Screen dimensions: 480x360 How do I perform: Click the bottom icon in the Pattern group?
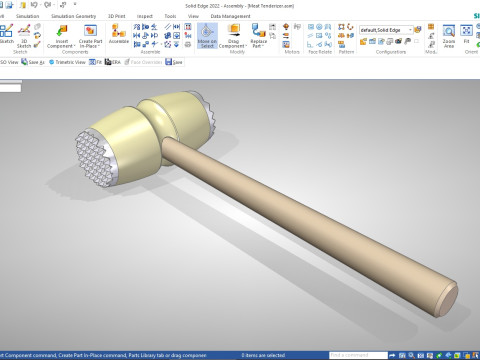[341, 44]
